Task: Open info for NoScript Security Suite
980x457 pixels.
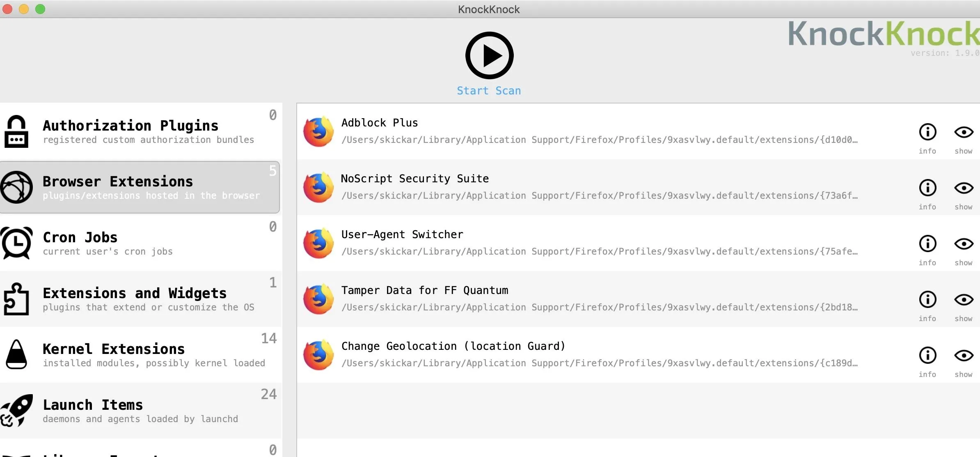Action: pyautogui.click(x=927, y=188)
